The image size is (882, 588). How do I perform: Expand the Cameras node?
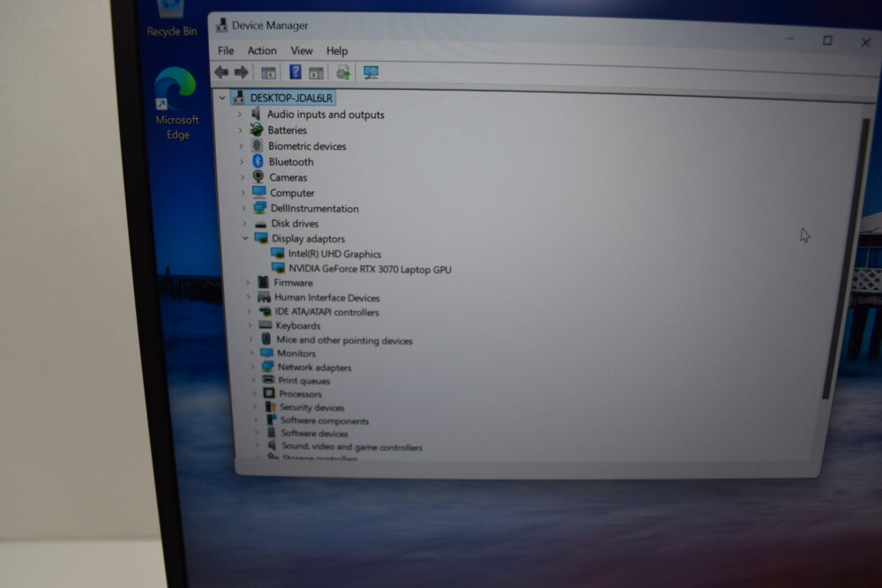coord(243,177)
